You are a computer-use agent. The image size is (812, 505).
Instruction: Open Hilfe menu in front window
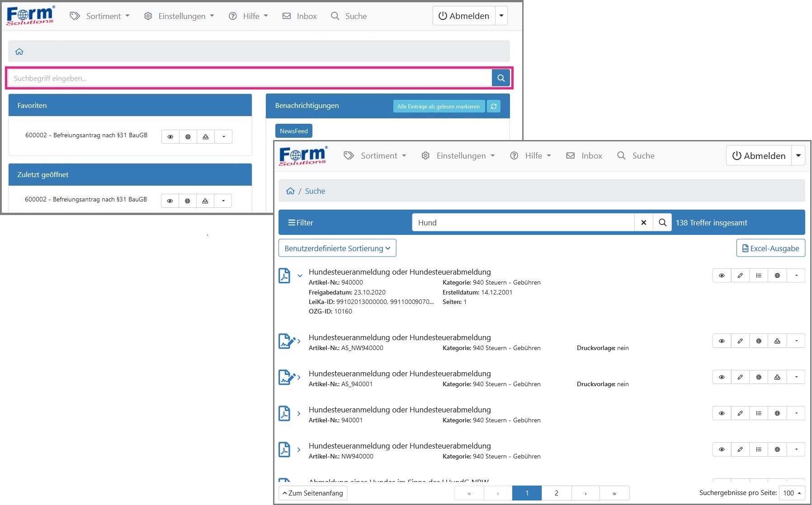[530, 156]
